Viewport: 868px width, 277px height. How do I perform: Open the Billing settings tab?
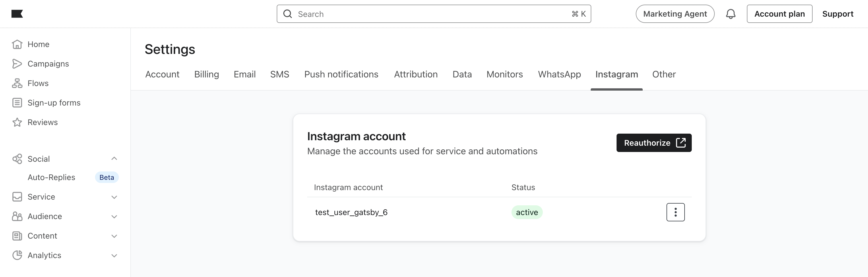click(x=207, y=74)
